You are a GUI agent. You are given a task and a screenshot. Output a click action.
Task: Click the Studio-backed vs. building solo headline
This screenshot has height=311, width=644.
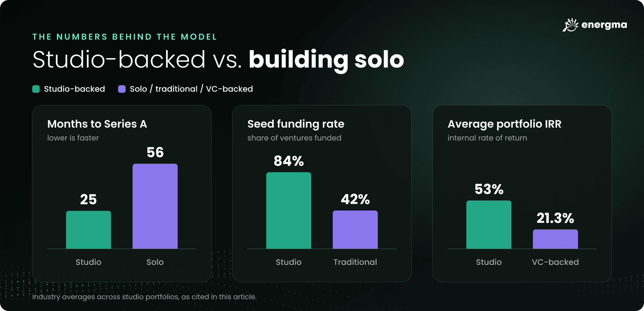point(218,60)
